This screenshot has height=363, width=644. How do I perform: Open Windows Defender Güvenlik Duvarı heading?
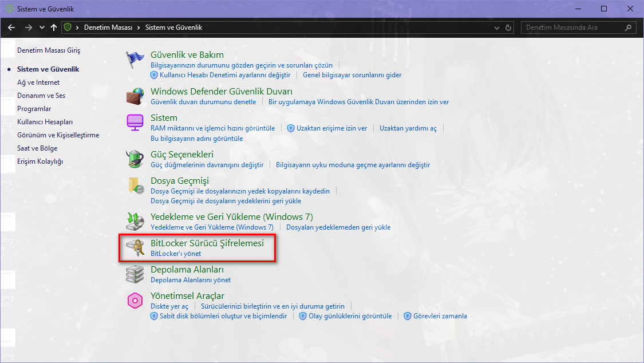[222, 91]
